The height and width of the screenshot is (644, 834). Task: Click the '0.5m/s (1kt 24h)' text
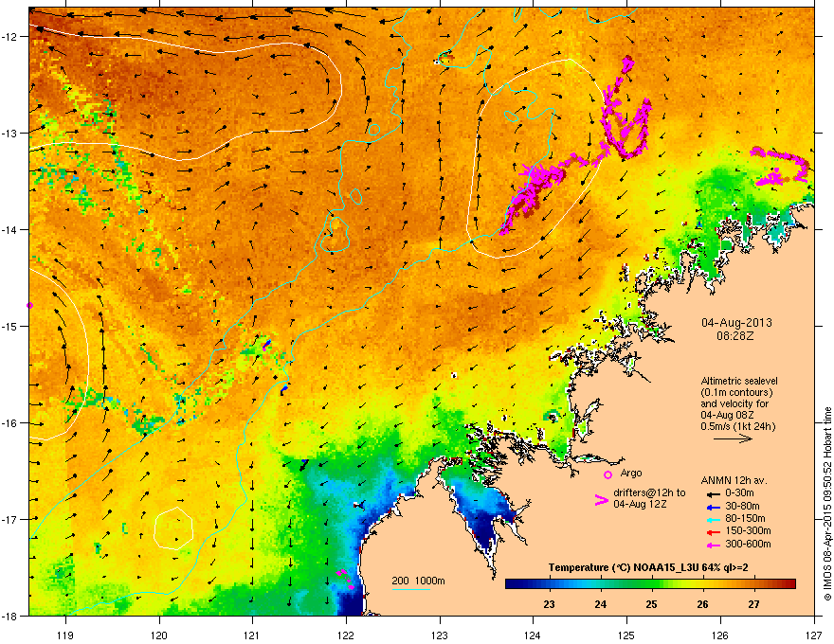pyautogui.click(x=737, y=426)
